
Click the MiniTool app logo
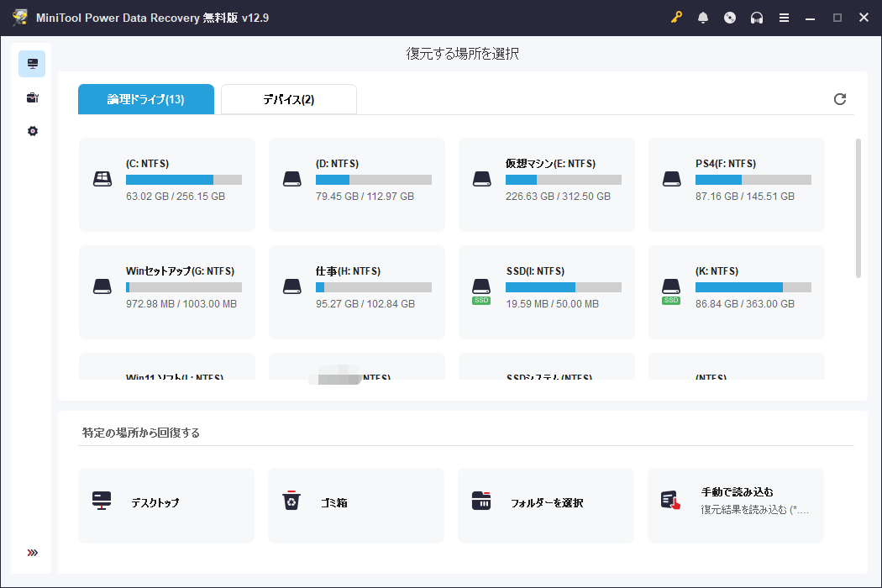(x=19, y=18)
